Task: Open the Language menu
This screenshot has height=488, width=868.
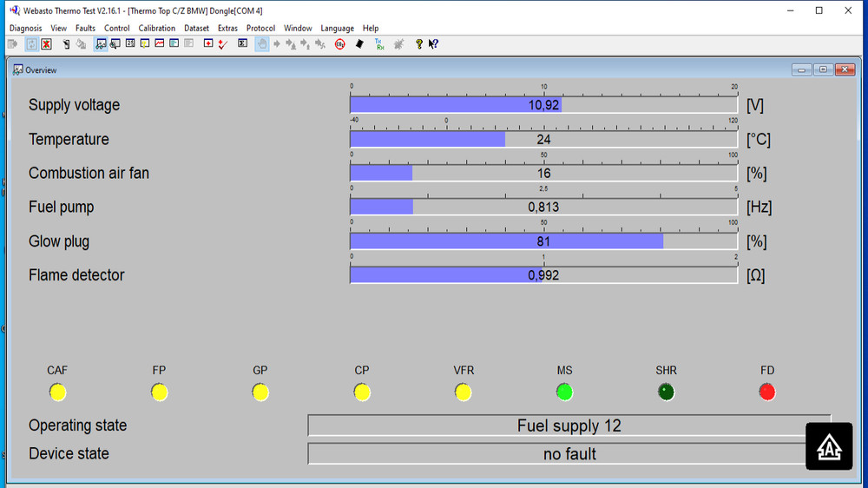Action: point(337,29)
